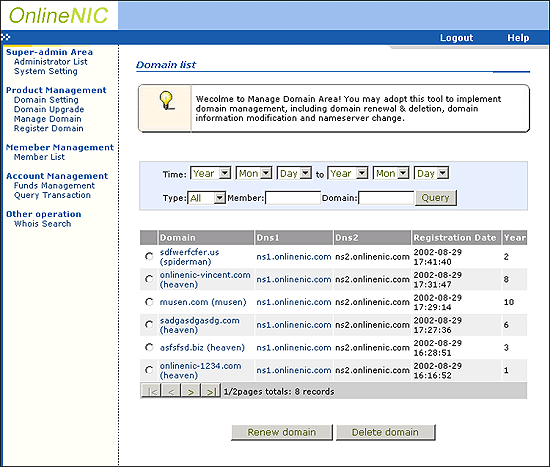
Task: Run the Query button
Action: pyautogui.click(x=436, y=198)
